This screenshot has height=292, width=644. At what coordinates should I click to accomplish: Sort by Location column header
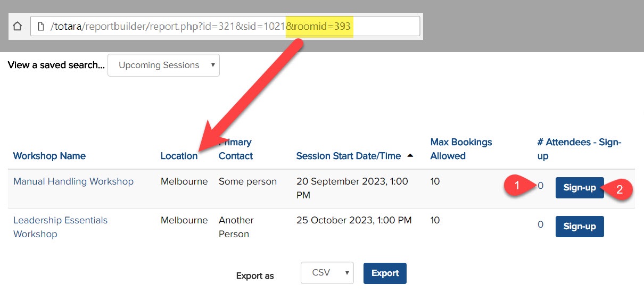pos(179,156)
